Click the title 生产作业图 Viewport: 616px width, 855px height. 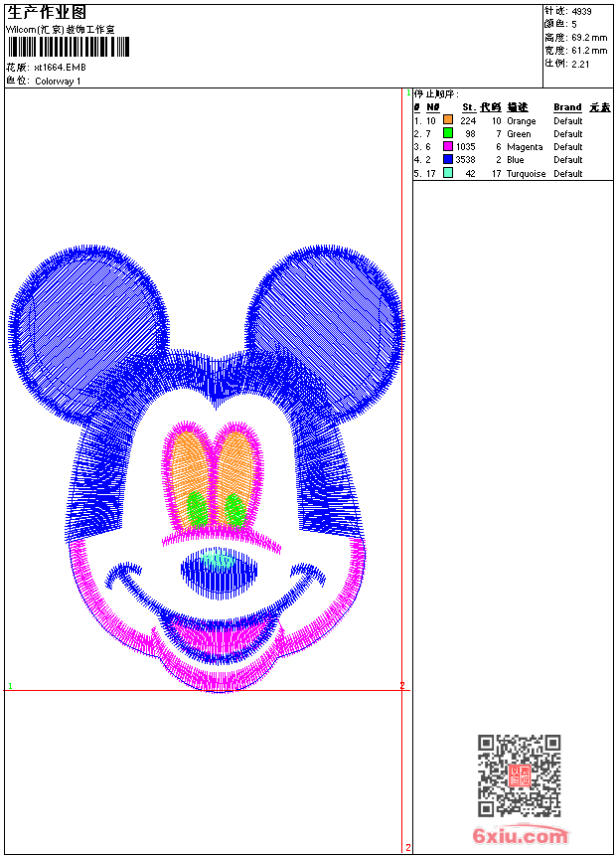(47, 13)
